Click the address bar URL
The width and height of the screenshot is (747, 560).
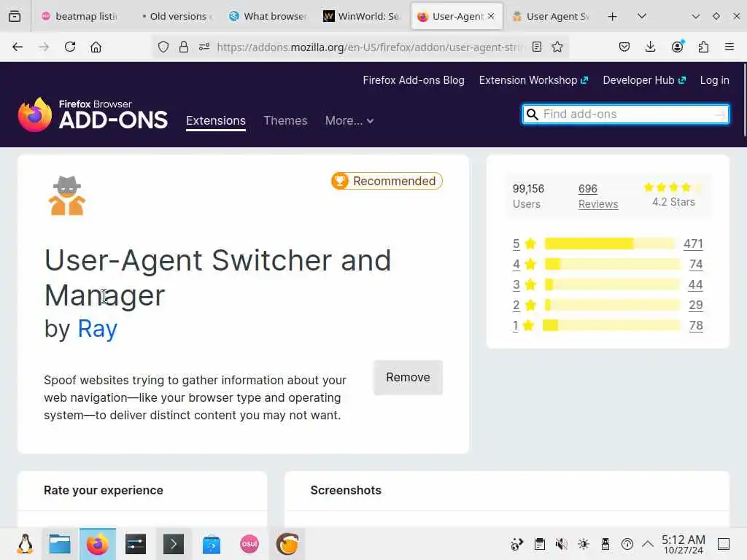click(369, 47)
